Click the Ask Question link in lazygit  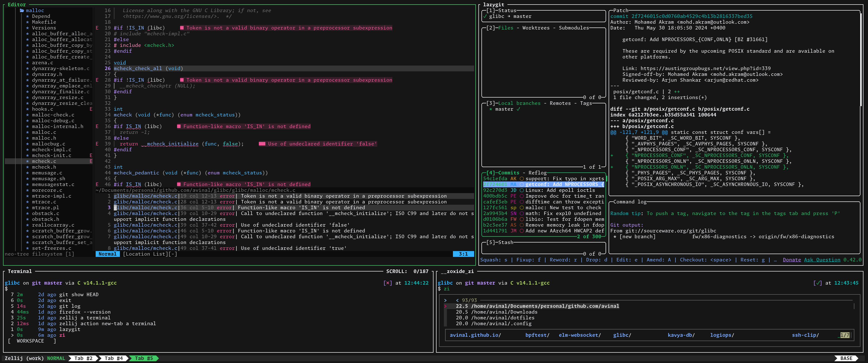[x=822, y=260]
